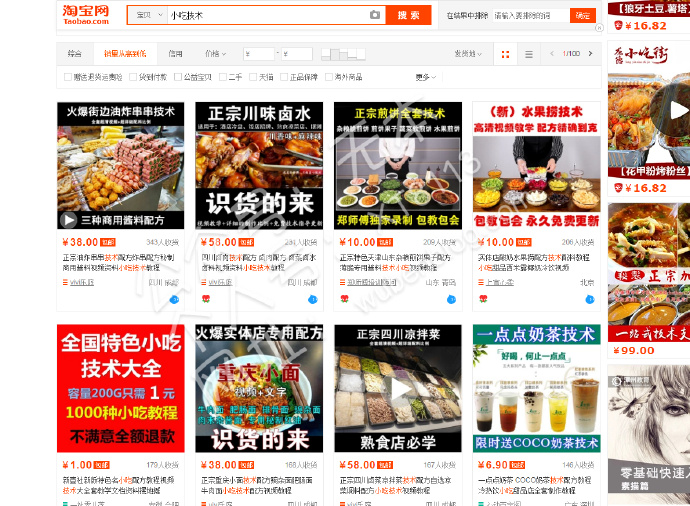Open 重庆小面 product thumbnail
This screenshot has height=506, width=690.
pos(259,389)
